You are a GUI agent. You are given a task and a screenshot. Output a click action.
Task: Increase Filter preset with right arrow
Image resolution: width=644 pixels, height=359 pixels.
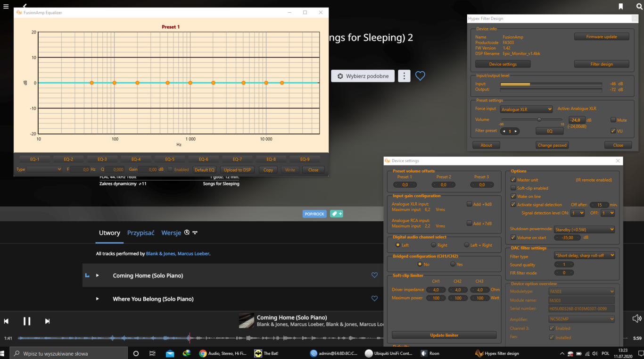pyautogui.click(x=516, y=132)
